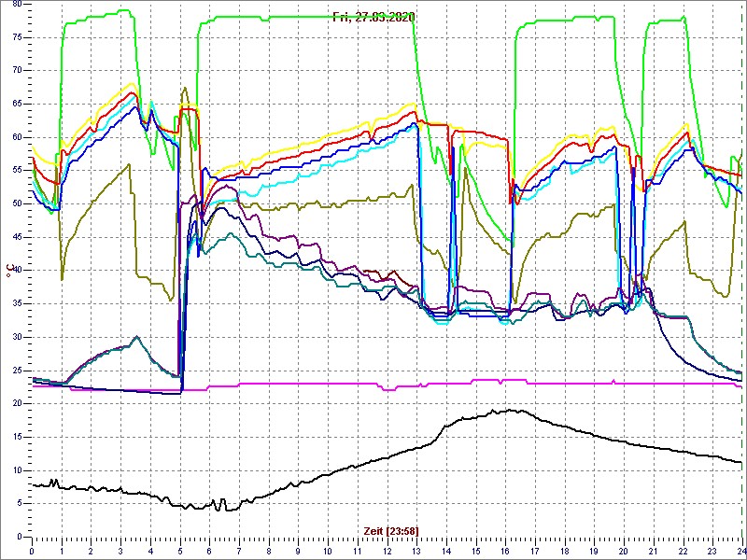This screenshot has width=747, height=560.
Task: Click the yellow curve peak near hour 3
Action: click(133, 84)
